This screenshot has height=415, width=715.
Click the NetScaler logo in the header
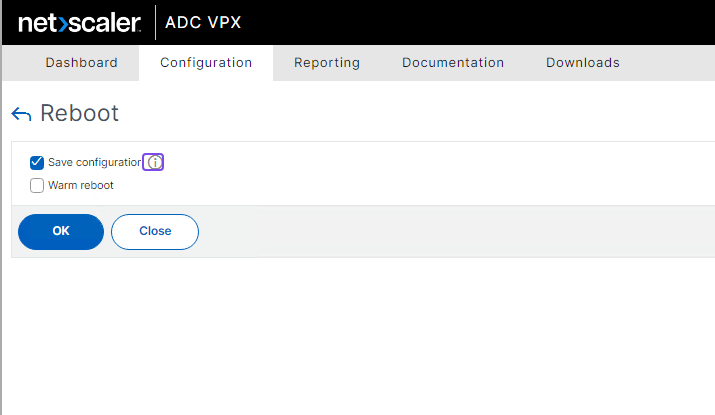click(x=79, y=23)
